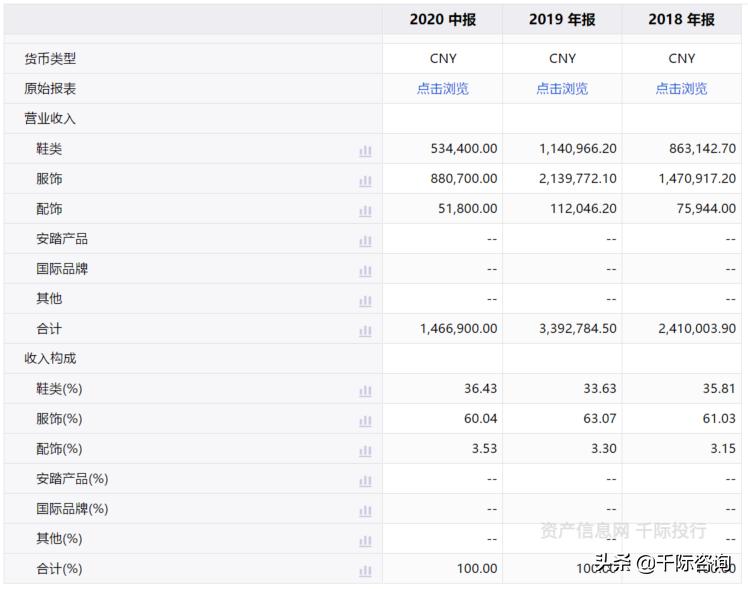Select the 2019 年报 column header
Image resolution: width=748 pixels, height=589 pixels.
562,19
